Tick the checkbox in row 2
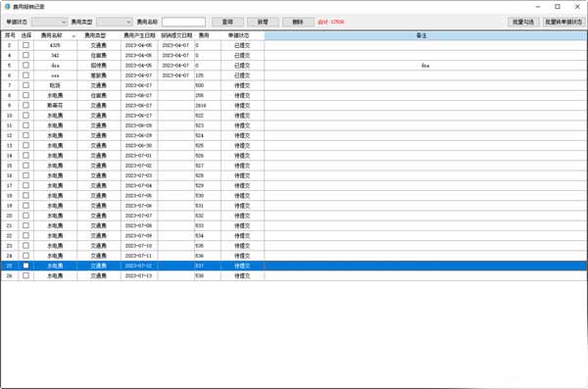This screenshot has width=588, height=389. 25,45
